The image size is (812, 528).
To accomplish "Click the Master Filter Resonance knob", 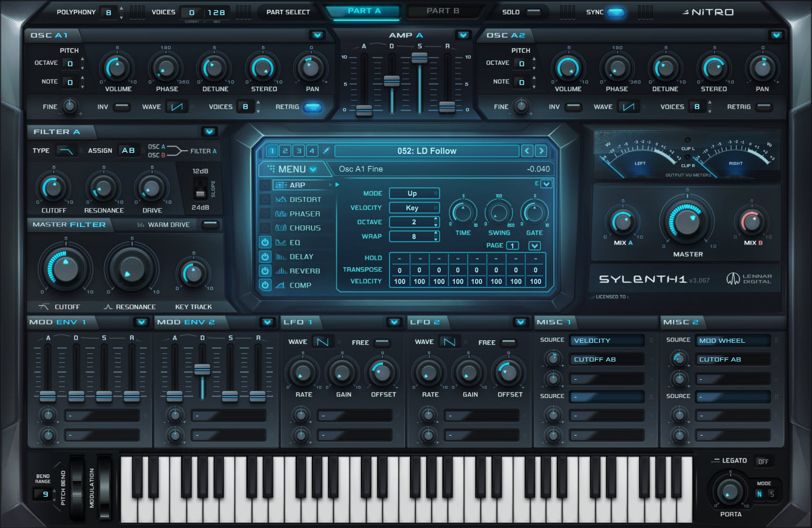I will [131, 269].
